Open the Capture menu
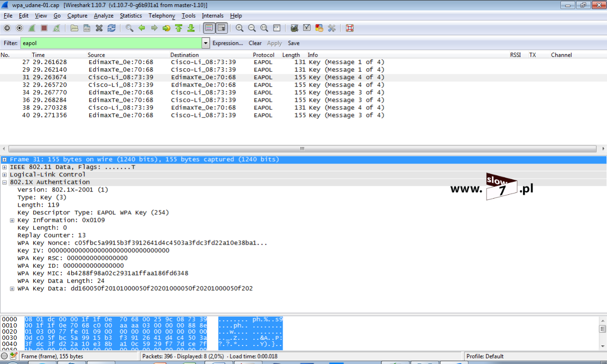 tap(77, 16)
